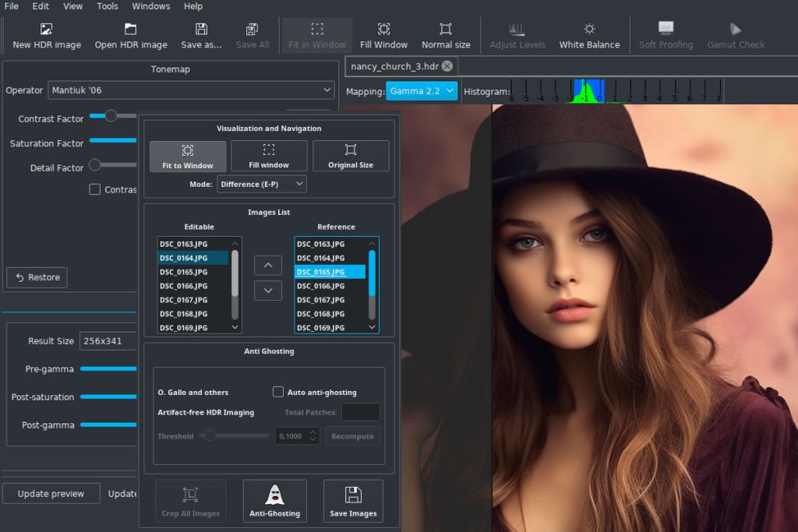The width and height of the screenshot is (798, 532).
Task: Change the Mode from Difference (E-P)
Action: [x=261, y=184]
